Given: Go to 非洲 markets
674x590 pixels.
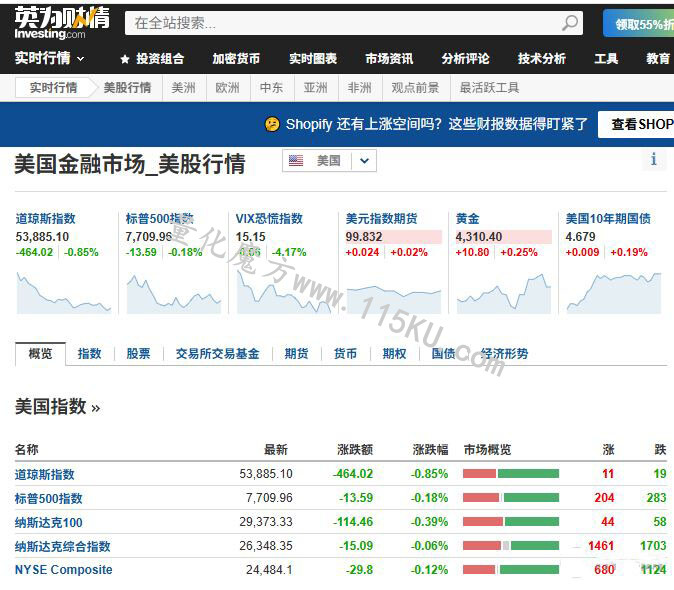Looking at the screenshot, I should pos(359,88).
